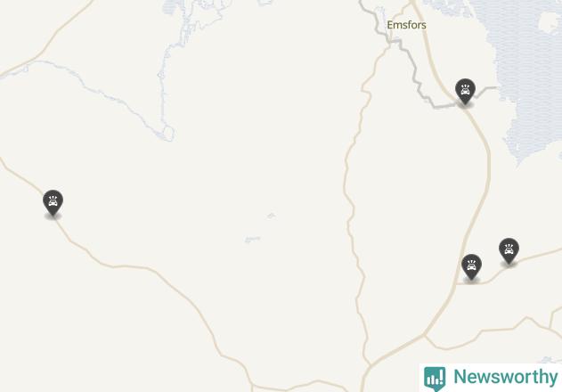Click the Emsfors place label
This screenshot has width=562, height=392.
[406, 25]
